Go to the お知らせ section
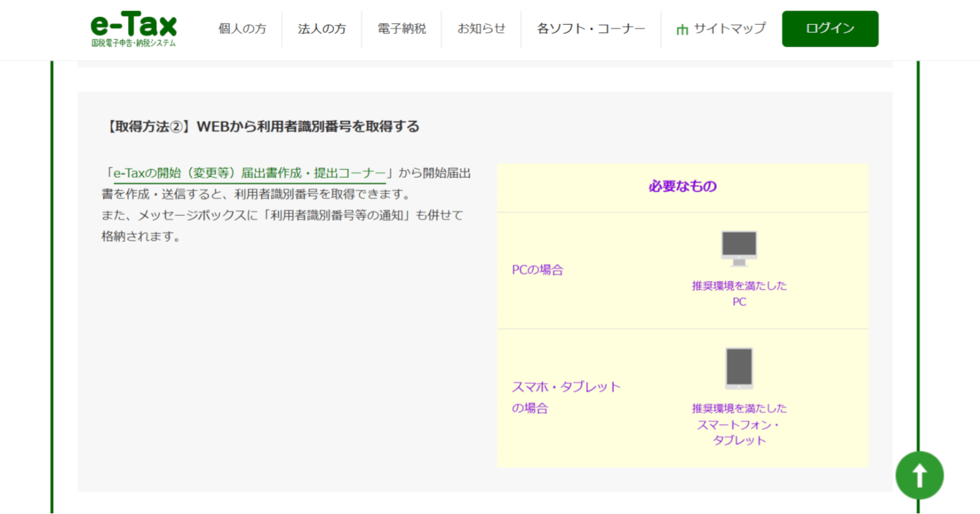The image size is (980, 514). (481, 29)
